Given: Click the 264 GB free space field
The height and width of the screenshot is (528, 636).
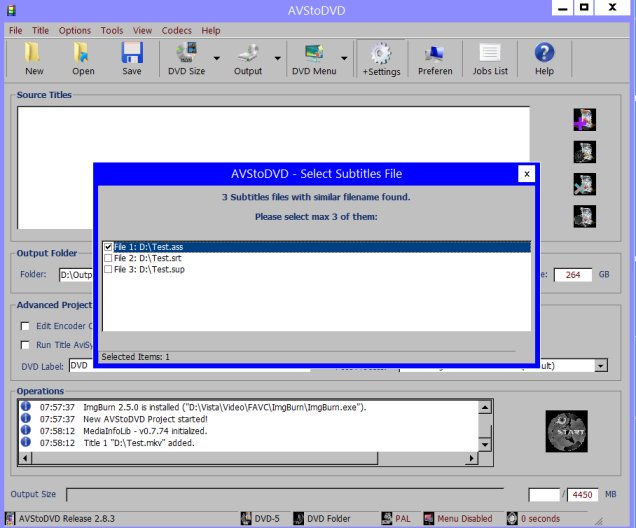Looking at the screenshot, I should point(573,275).
